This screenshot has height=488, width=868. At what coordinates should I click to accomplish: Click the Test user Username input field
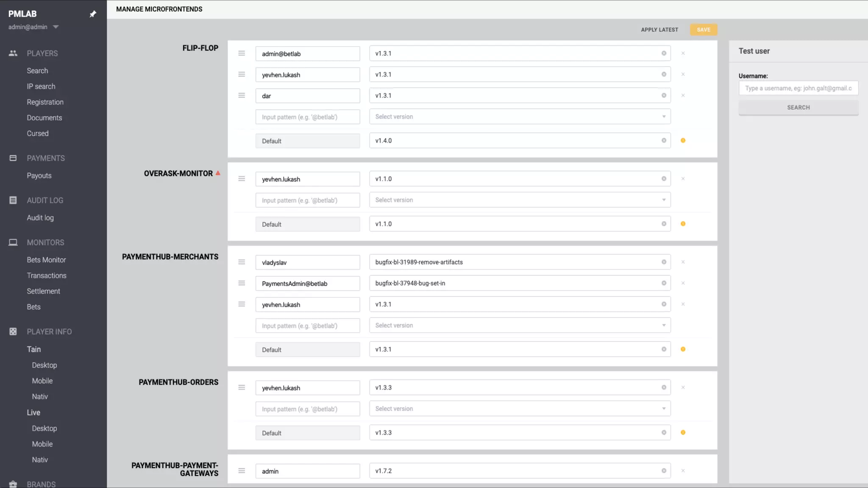(798, 88)
